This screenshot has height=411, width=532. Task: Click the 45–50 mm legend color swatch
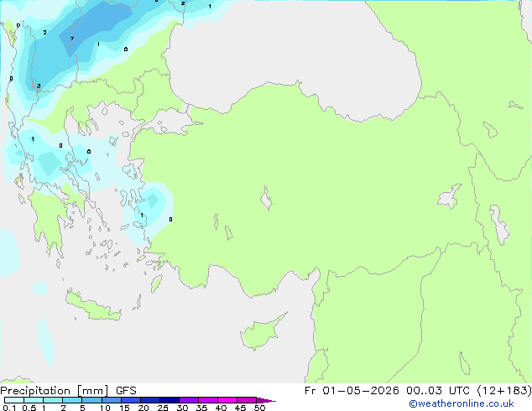[x=247, y=400]
